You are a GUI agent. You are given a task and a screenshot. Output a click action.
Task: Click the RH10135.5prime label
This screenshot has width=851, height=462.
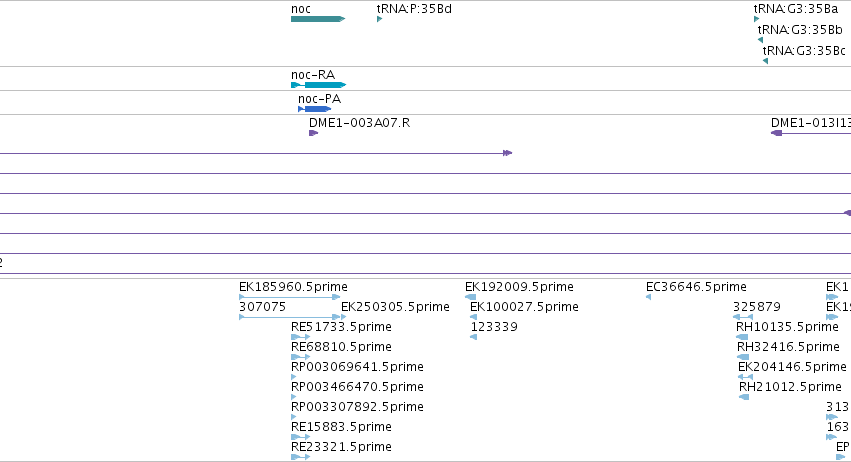[787, 327]
